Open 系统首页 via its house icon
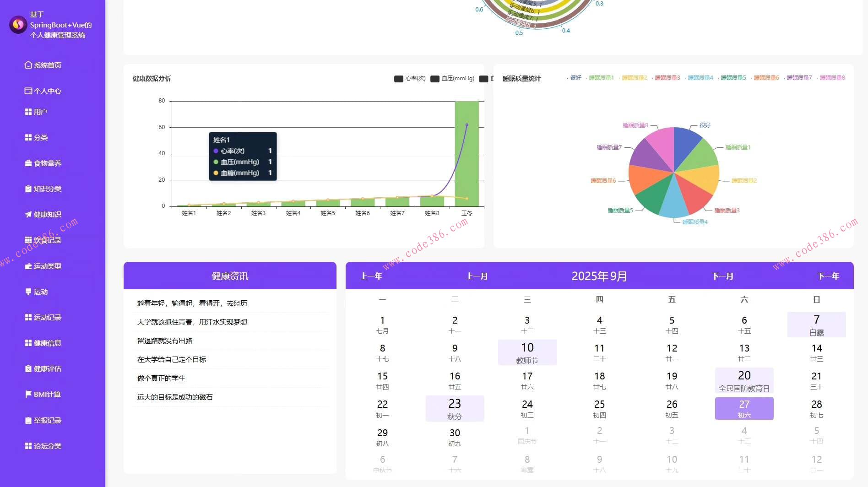Image resolution: width=868 pixels, height=487 pixels. pyautogui.click(x=28, y=65)
